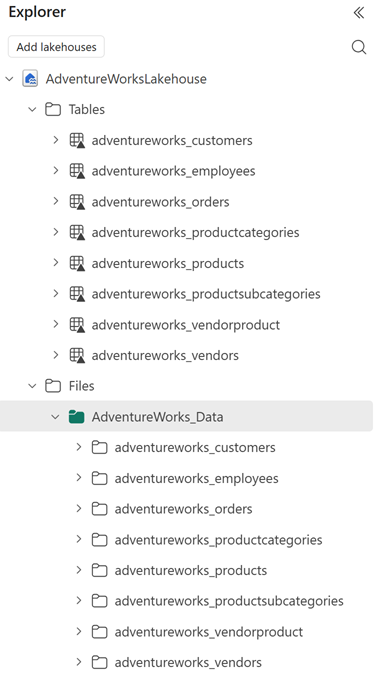Collapse the Explorer pane with double-chevron icon

click(x=359, y=13)
